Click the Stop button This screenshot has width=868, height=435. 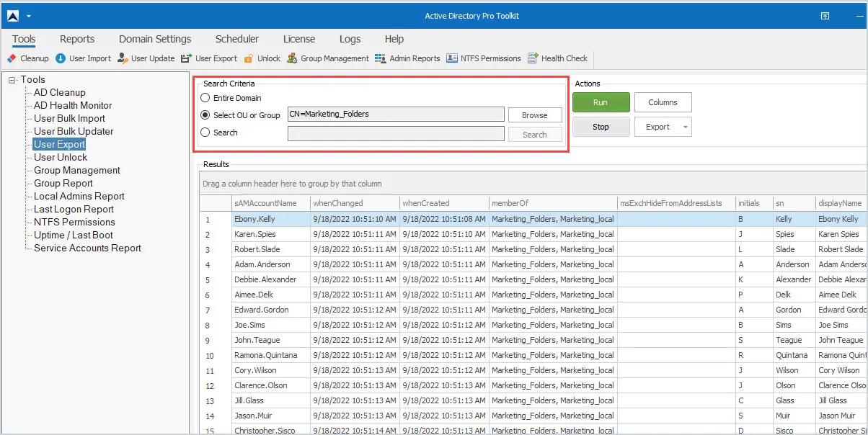coord(601,127)
